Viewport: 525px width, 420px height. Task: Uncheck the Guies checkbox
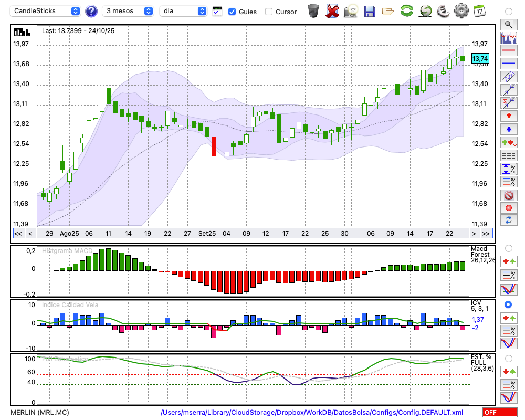click(x=232, y=12)
